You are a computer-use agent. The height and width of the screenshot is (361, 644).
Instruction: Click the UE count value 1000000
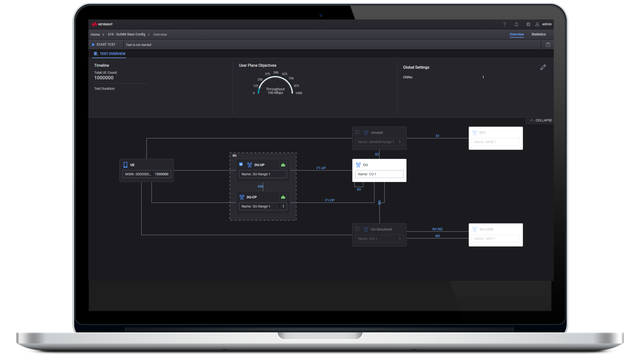161,174
